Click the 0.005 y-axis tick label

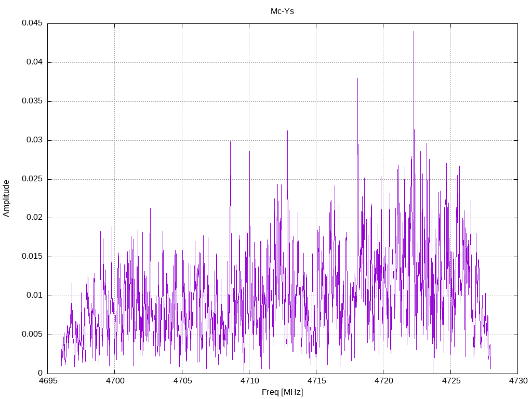[x=32, y=334]
